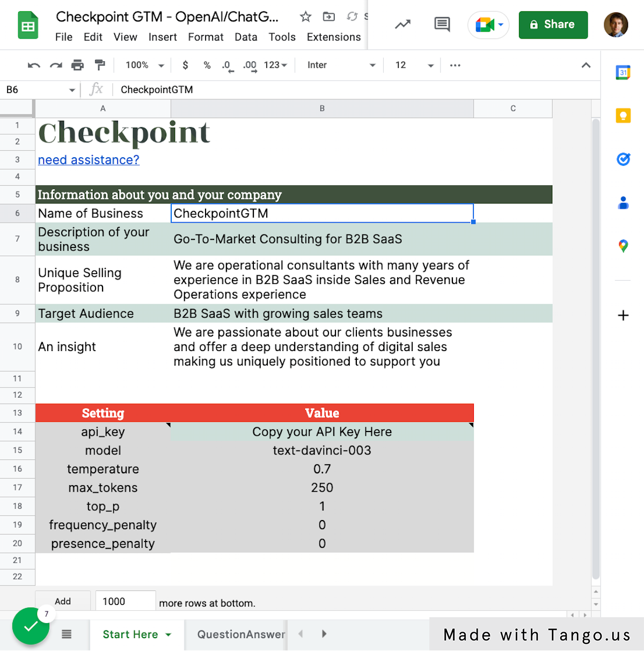This screenshot has height=651, width=644.
Task: Move document to folder icon
Action: [x=328, y=17]
